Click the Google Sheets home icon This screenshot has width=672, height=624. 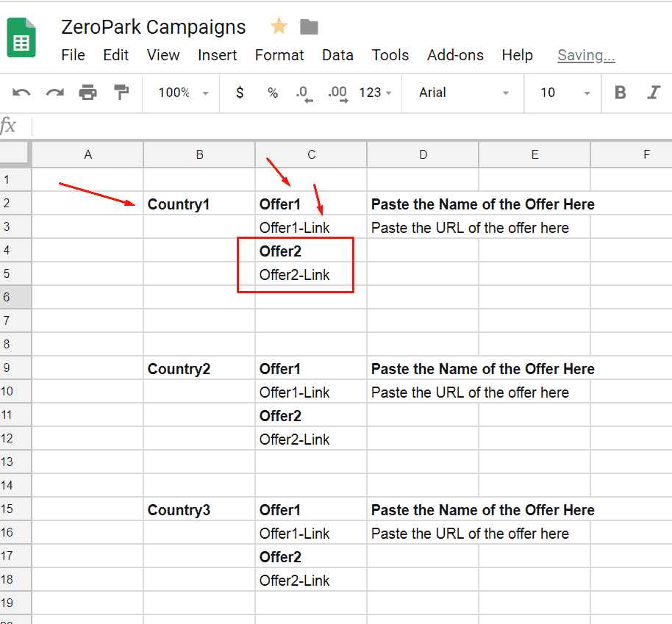[21, 37]
